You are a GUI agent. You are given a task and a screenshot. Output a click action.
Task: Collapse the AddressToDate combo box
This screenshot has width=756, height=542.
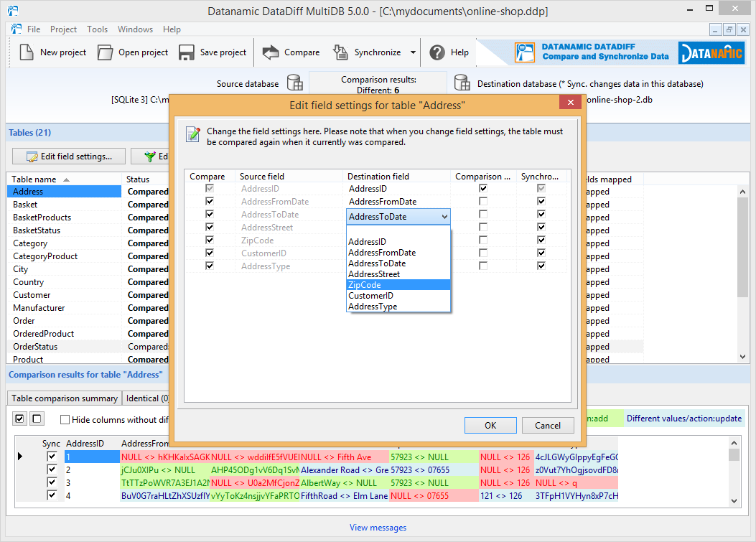444,217
